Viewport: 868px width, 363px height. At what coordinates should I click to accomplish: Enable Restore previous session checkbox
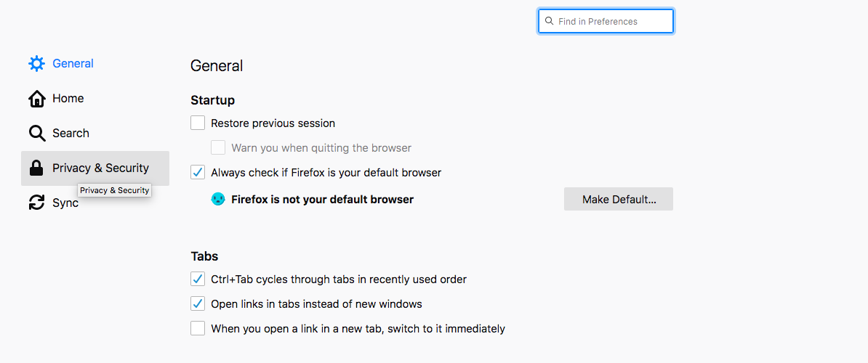coord(198,123)
